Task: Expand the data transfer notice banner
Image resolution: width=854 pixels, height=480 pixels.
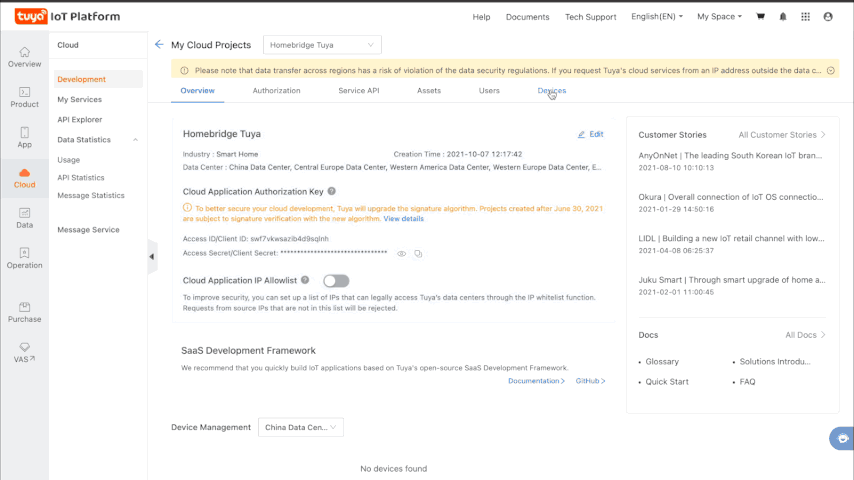Action: [831, 70]
